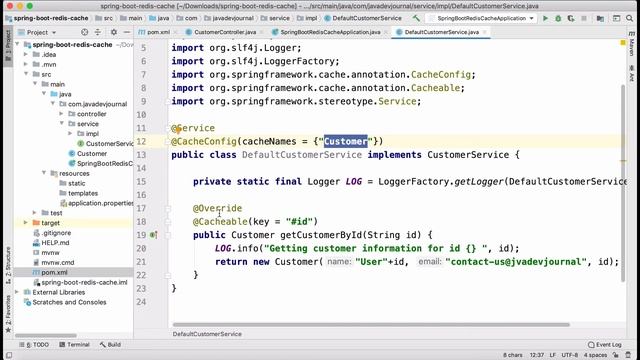640x360 pixels.
Task: Toggle the 1: Project side tool button
Action: click(8, 46)
